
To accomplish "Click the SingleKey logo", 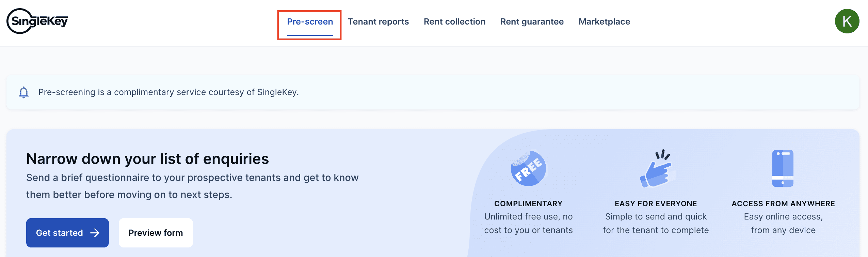I will click(37, 21).
